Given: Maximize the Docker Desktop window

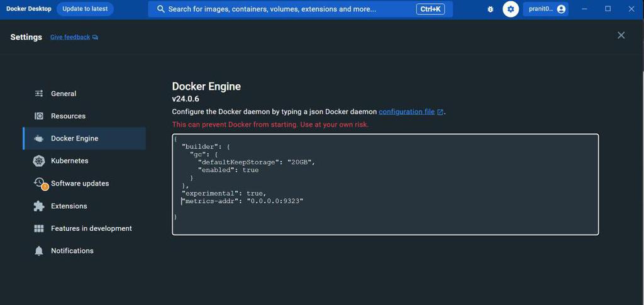Looking at the screenshot, I should coord(608,9).
